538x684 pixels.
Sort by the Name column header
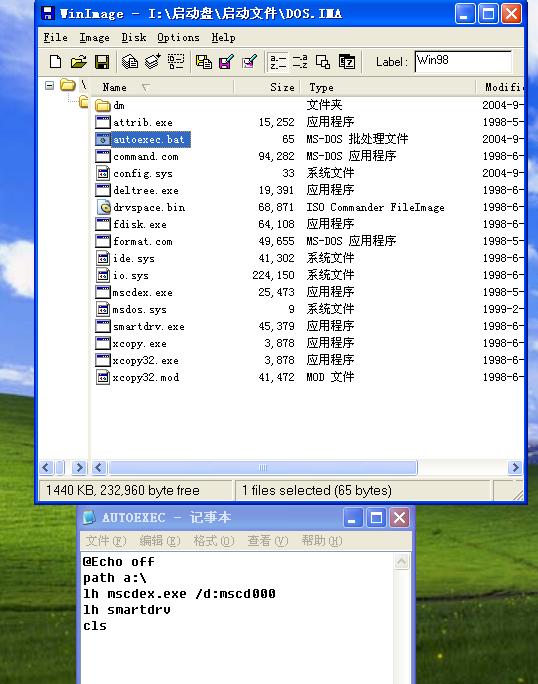(163, 87)
